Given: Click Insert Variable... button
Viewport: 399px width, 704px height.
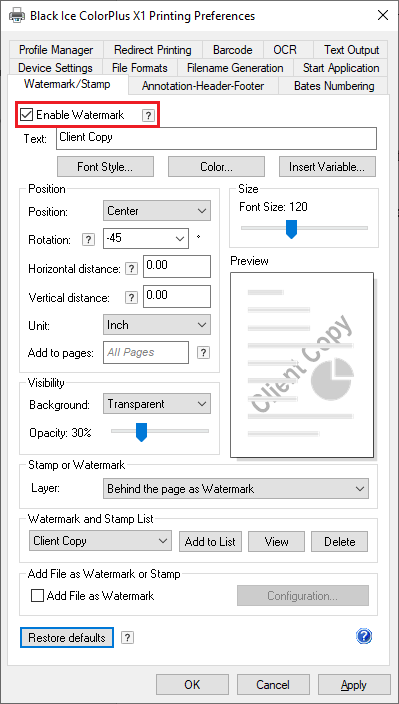Looking at the screenshot, I should pyautogui.click(x=327, y=167).
